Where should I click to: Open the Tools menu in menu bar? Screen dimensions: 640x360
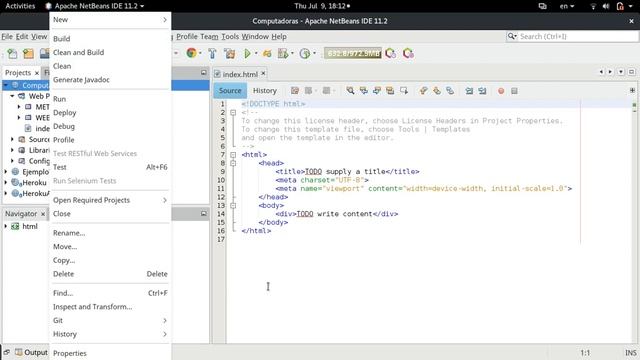[x=230, y=36]
